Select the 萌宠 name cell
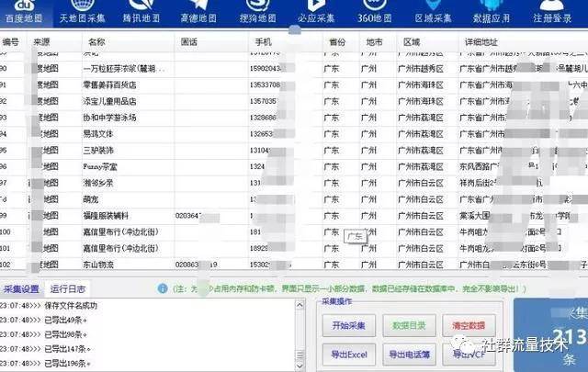588x372 pixels. tap(90, 199)
